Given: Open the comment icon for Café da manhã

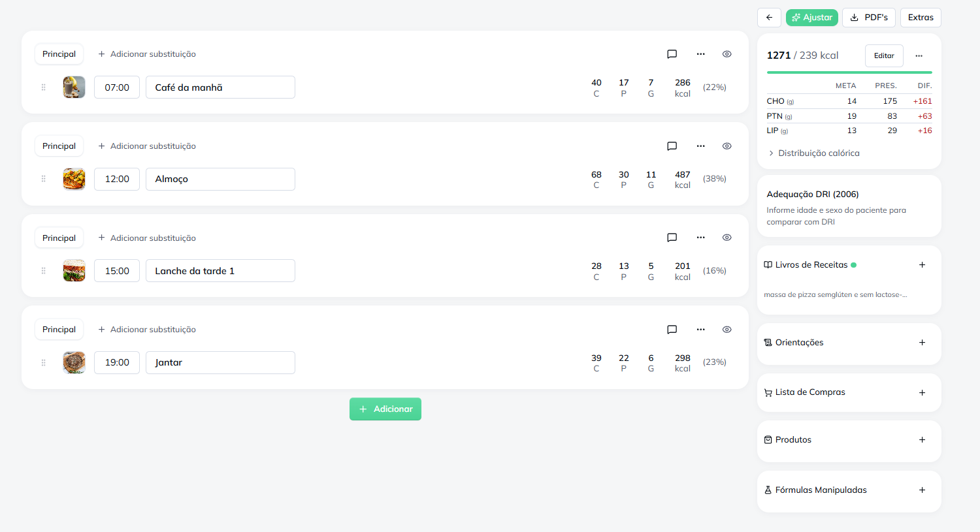Looking at the screenshot, I should point(672,54).
